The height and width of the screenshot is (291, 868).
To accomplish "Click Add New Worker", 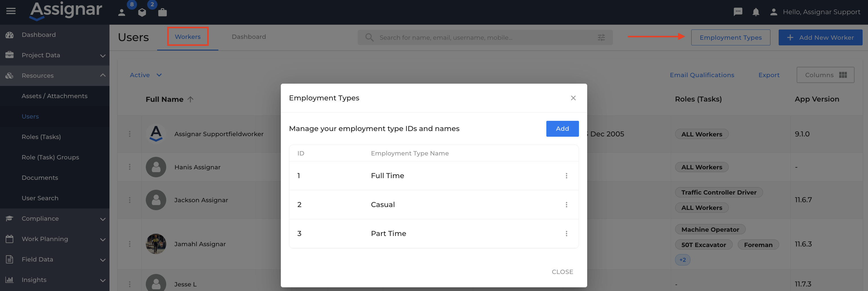I will [820, 37].
